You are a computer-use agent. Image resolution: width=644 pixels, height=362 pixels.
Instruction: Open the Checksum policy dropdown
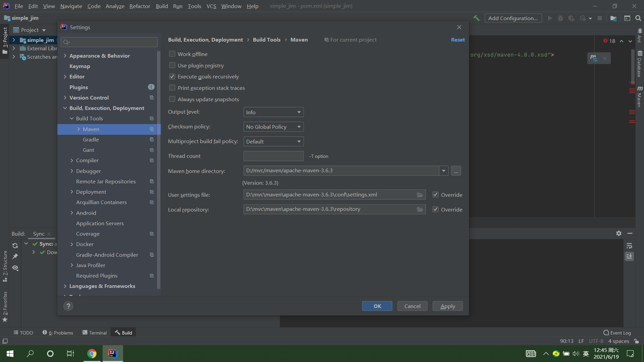coord(273,127)
